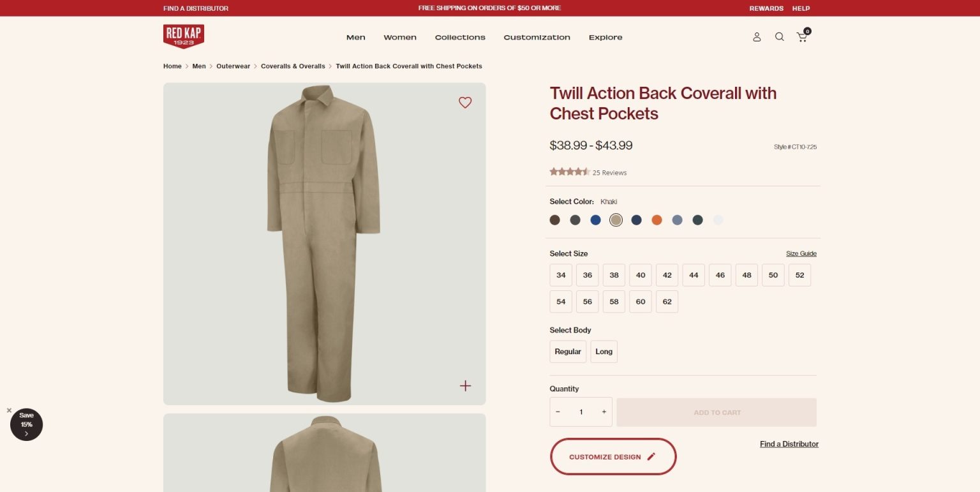Go to the Customization menu item
Screen dimensions: 980x492
[x=537, y=37]
